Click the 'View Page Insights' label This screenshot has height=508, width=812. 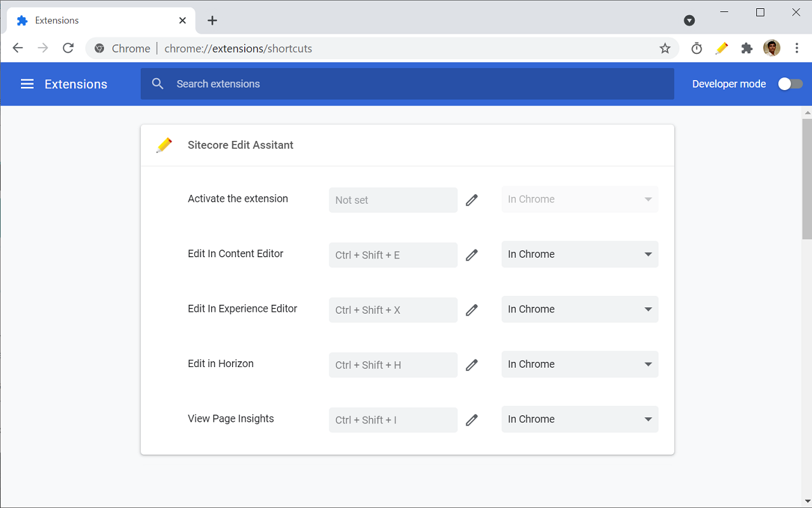(231, 418)
